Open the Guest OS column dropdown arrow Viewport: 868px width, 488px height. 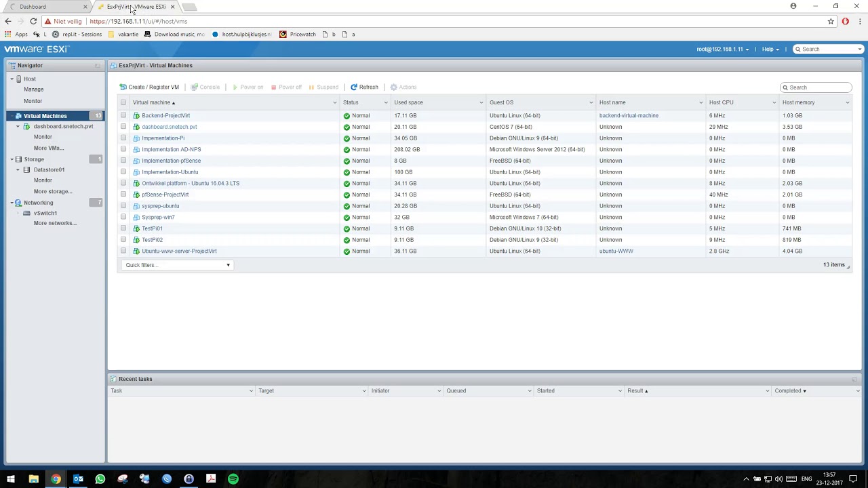coord(591,102)
